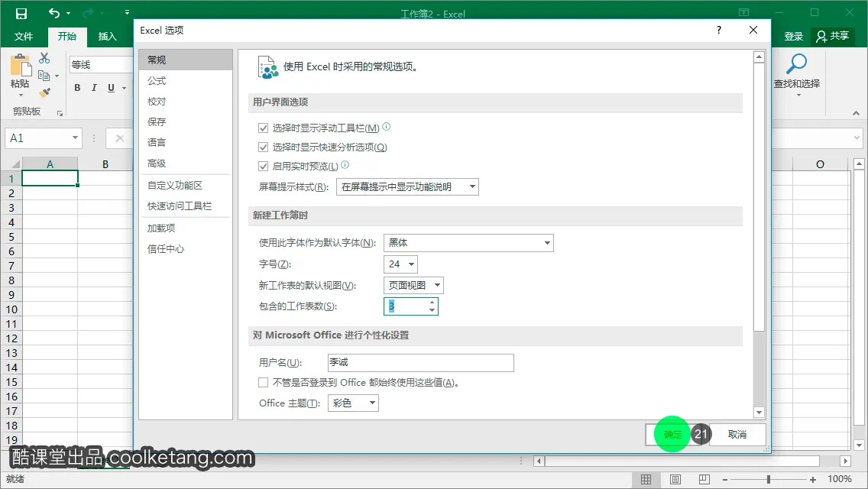This screenshot has height=489, width=868.
Task: Select 信任中心 category in options list
Action: click(186, 248)
